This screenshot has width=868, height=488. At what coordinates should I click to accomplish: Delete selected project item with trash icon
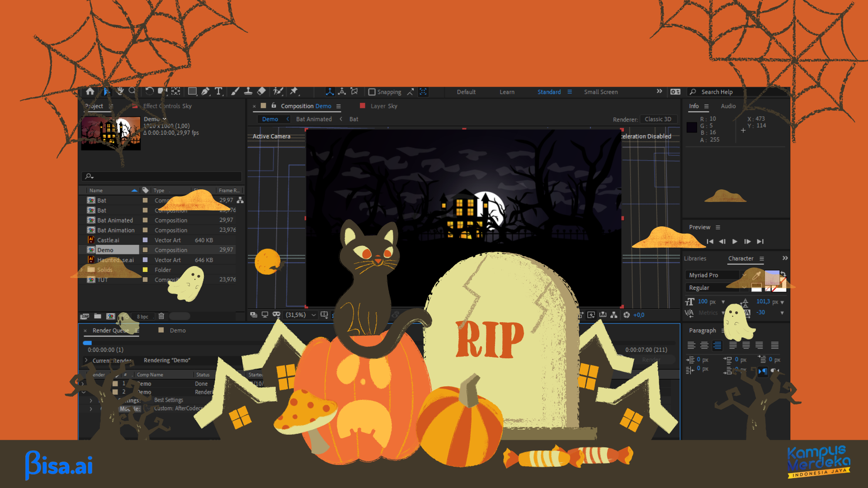161,316
